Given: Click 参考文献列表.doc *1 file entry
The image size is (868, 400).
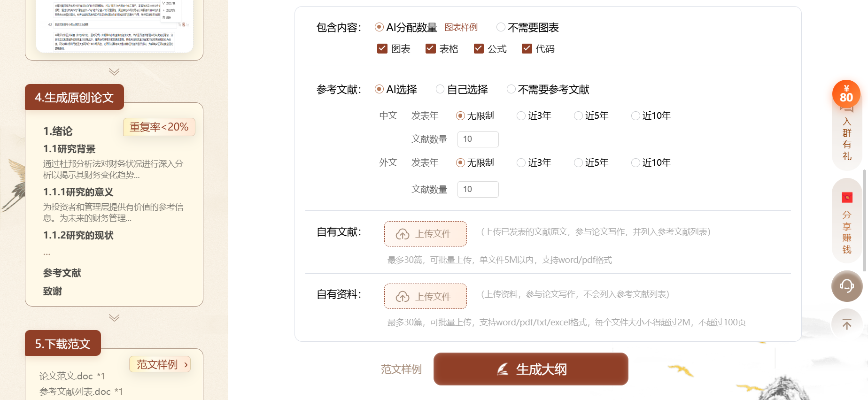Looking at the screenshot, I should (x=81, y=392).
